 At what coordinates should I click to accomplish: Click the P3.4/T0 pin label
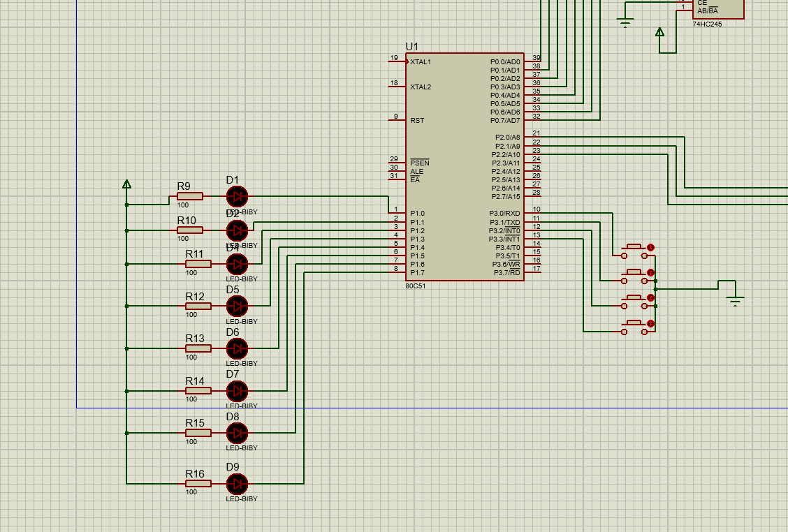(508, 247)
